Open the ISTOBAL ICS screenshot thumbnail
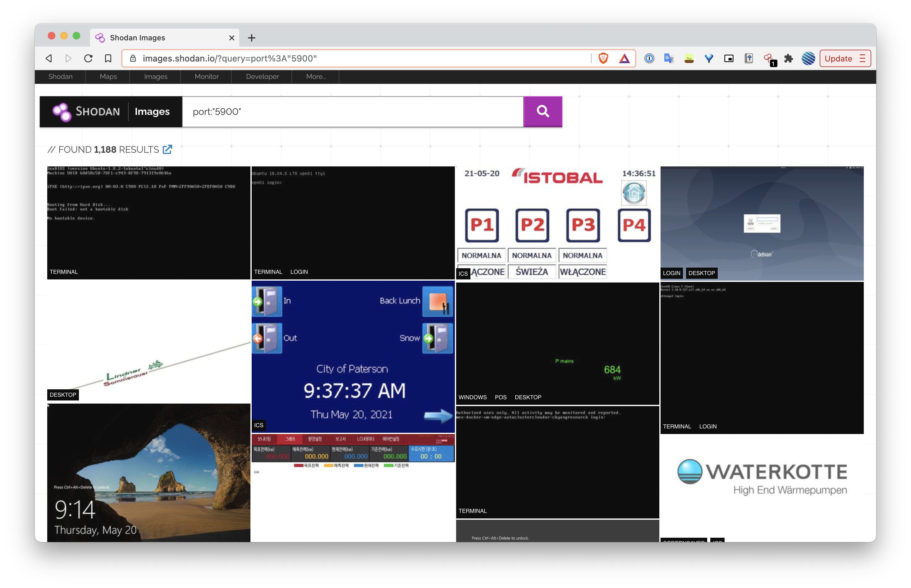911x588 pixels. pyautogui.click(x=557, y=223)
